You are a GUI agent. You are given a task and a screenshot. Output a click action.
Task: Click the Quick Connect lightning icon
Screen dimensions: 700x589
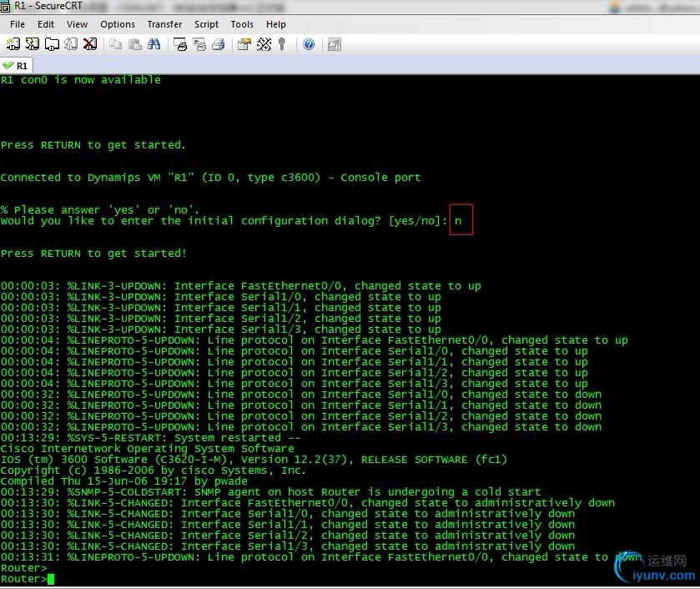coord(33,44)
